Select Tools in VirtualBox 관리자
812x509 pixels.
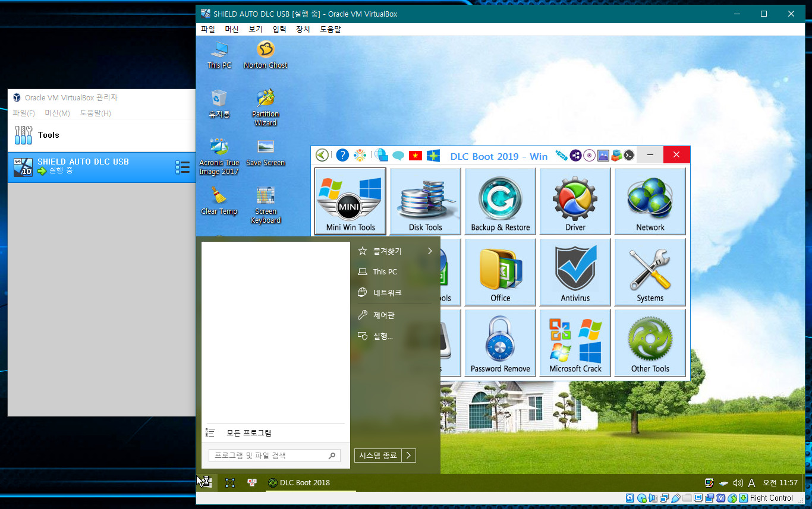click(102, 135)
